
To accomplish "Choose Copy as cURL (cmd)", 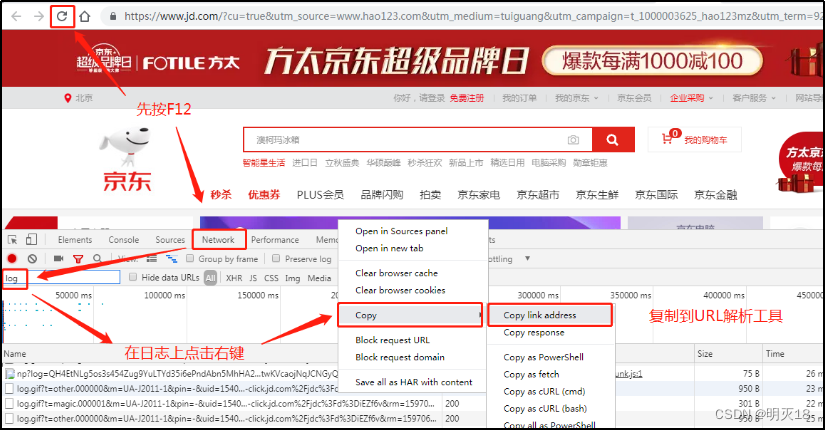I will 544,392.
